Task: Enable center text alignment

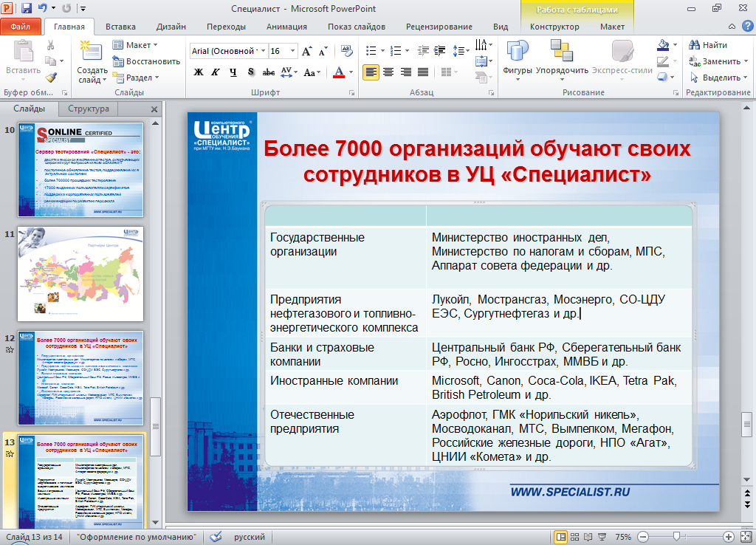Action: coord(388,72)
